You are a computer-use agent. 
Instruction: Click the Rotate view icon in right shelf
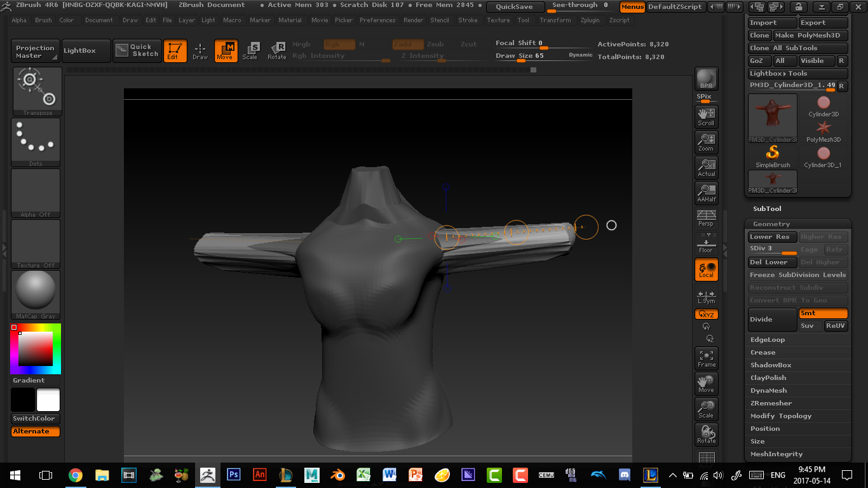706,435
